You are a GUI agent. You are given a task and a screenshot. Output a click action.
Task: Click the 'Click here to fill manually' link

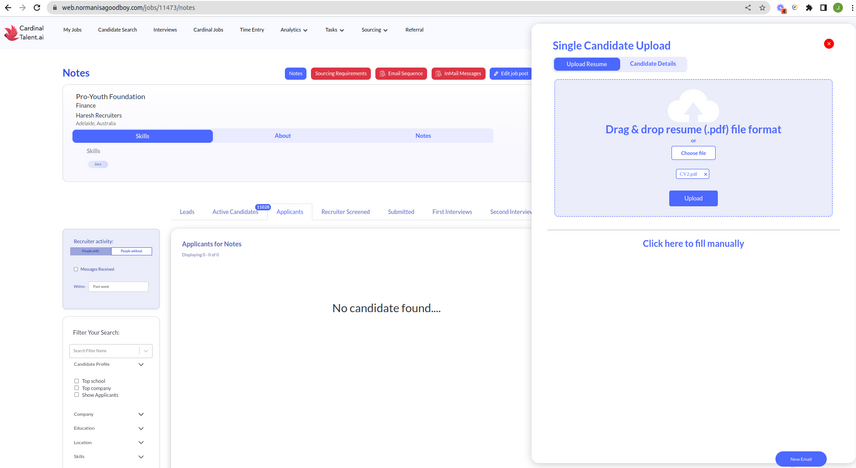693,244
